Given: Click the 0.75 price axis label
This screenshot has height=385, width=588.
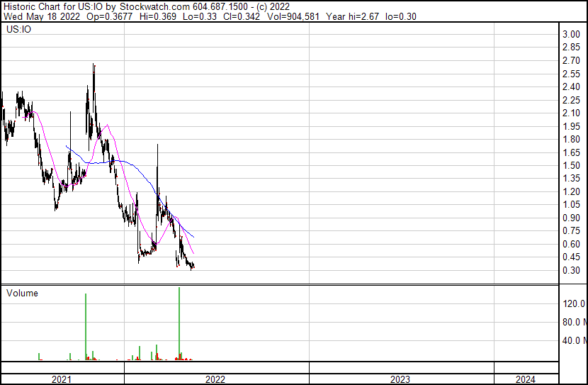Looking at the screenshot, I should 572,230.
